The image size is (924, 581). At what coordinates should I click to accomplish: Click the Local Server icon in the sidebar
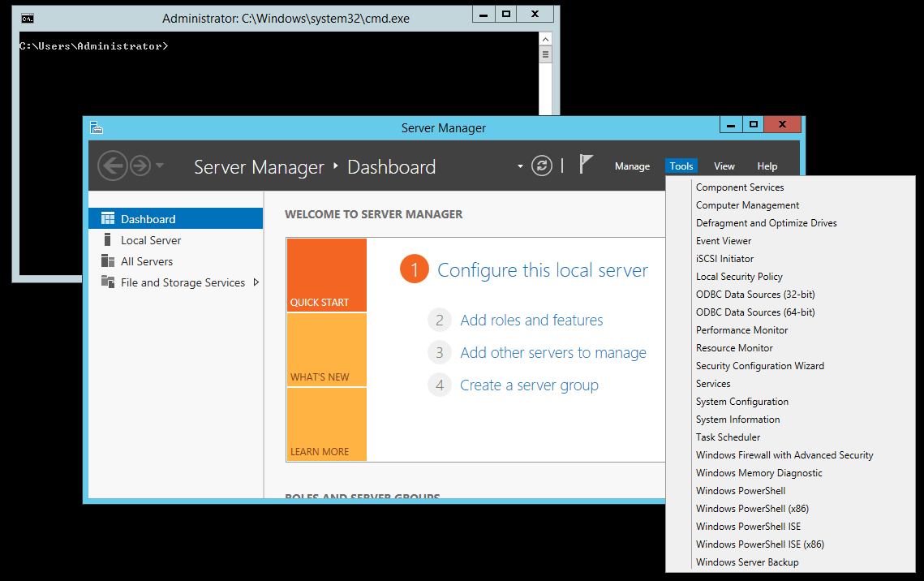tap(107, 239)
